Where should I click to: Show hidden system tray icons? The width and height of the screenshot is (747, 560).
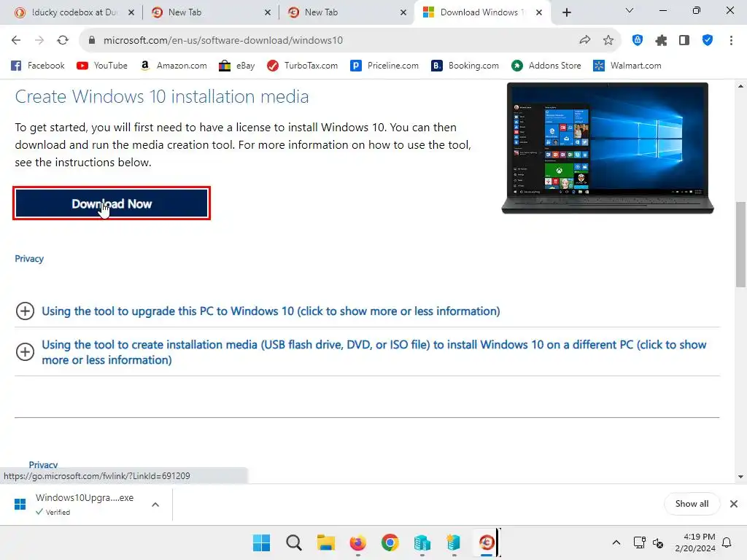(x=616, y=542)
